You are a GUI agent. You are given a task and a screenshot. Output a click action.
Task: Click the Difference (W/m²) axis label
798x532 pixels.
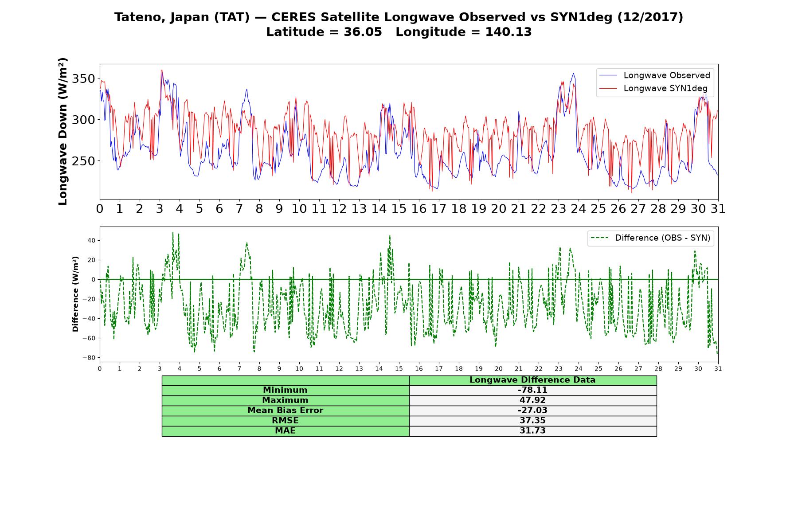75,294
